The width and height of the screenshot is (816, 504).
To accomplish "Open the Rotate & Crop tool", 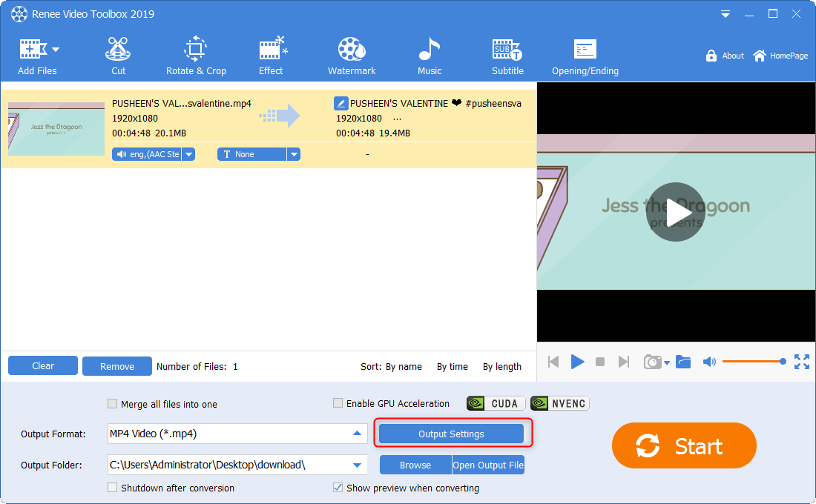I will tap(196, 56).
